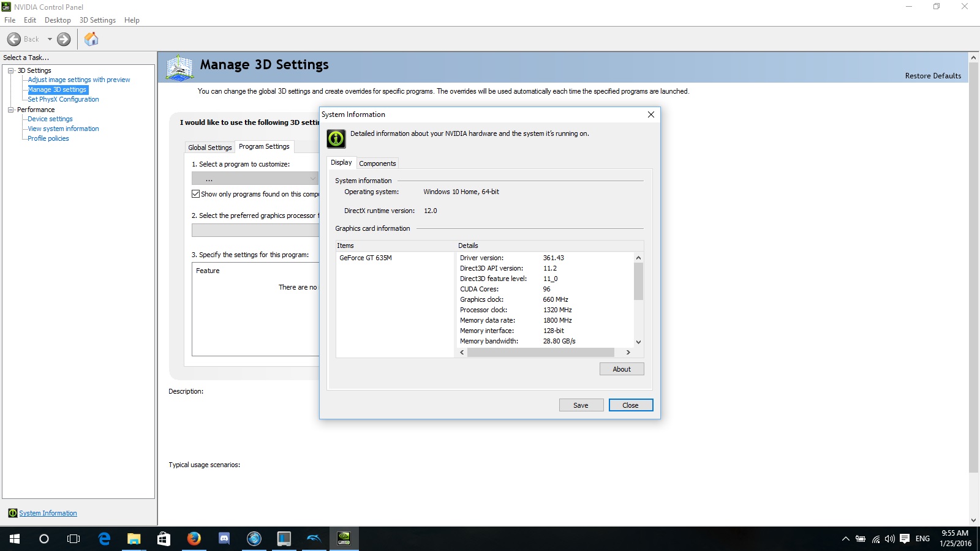This screenshot has height=551, width=980.
Task: Open Firefox from the taskbar
Action: click(194, 539)
